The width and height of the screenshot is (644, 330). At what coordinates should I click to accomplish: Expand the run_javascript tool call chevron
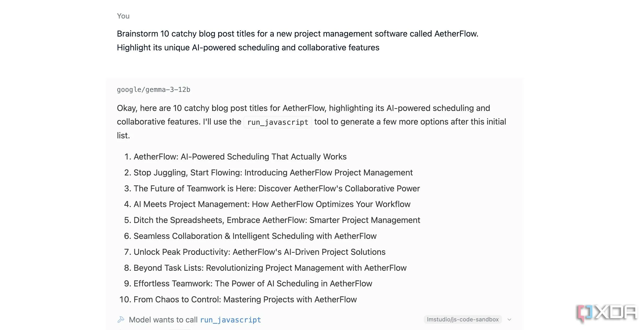click(x=509, y=320)
